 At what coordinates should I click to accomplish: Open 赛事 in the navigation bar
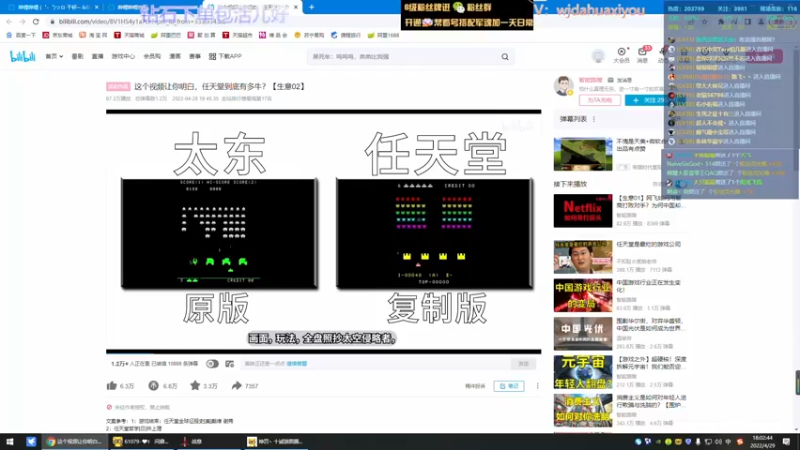point(195,56)
